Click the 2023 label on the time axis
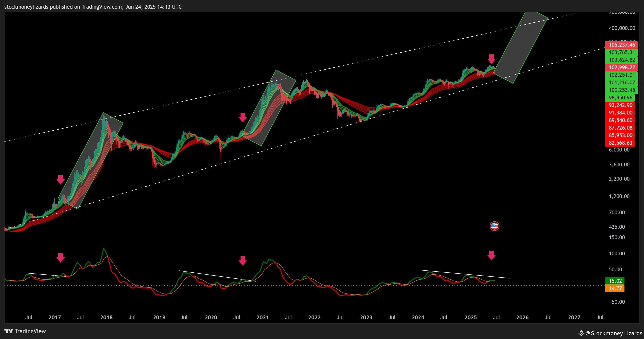 click(366, 317)
